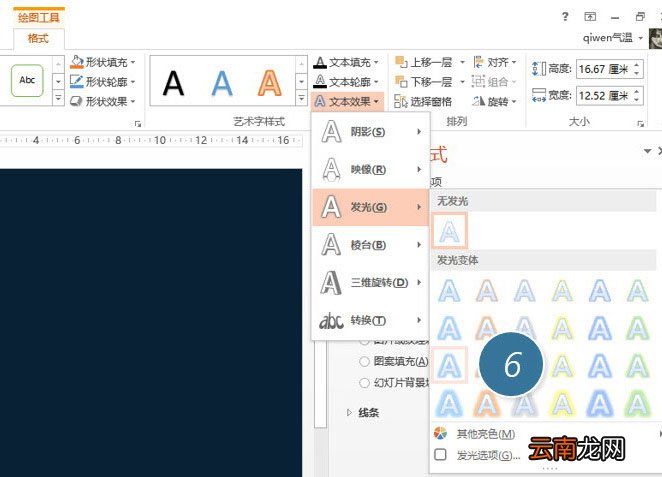This screenshot has height=477, width=662.
Task: Click the Send Backward (下移一层) icon
Action: coord(401,81)
